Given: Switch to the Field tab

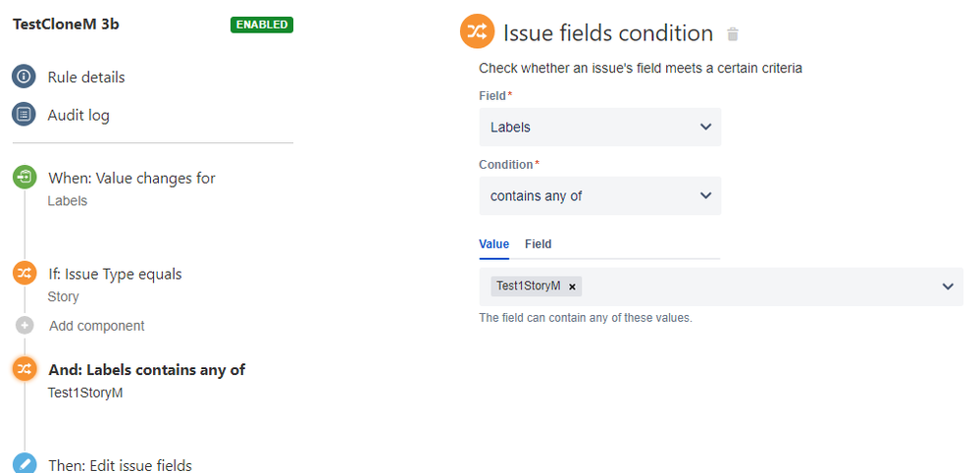Looking at the screenshot, I should [x=538, y=244].
